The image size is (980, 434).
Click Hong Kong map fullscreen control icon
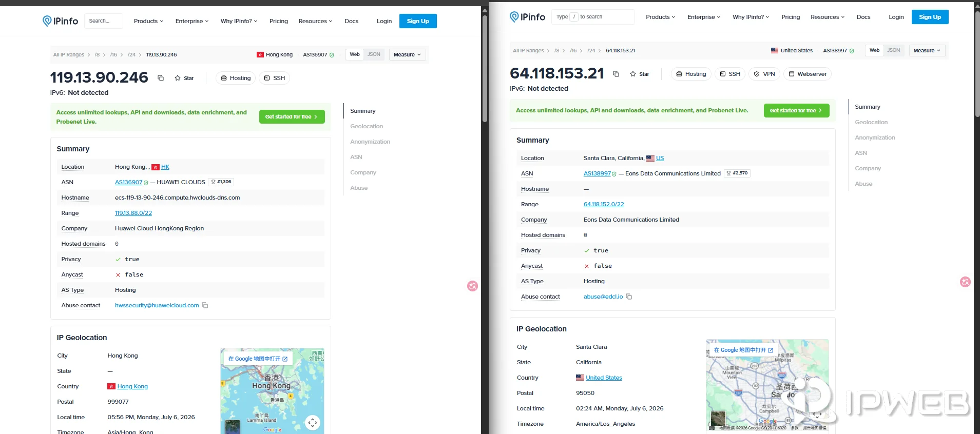click(313, 423)
